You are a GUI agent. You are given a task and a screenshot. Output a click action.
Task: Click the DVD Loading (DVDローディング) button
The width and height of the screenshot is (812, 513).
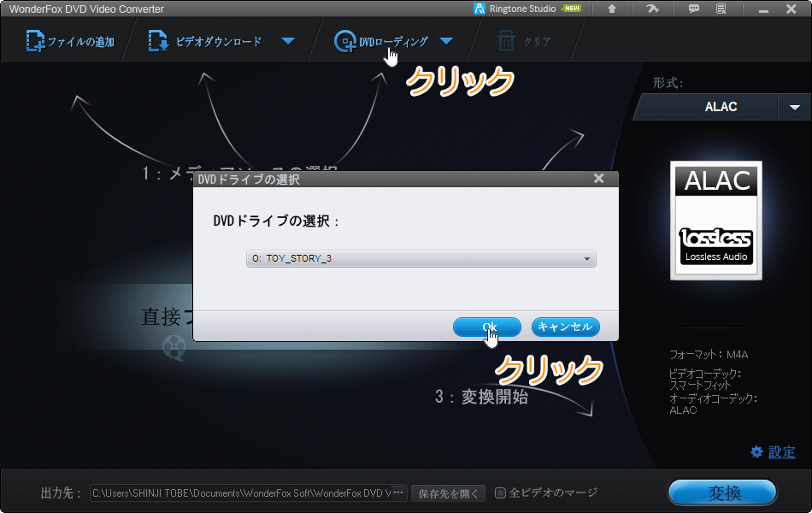click(381, 41)
